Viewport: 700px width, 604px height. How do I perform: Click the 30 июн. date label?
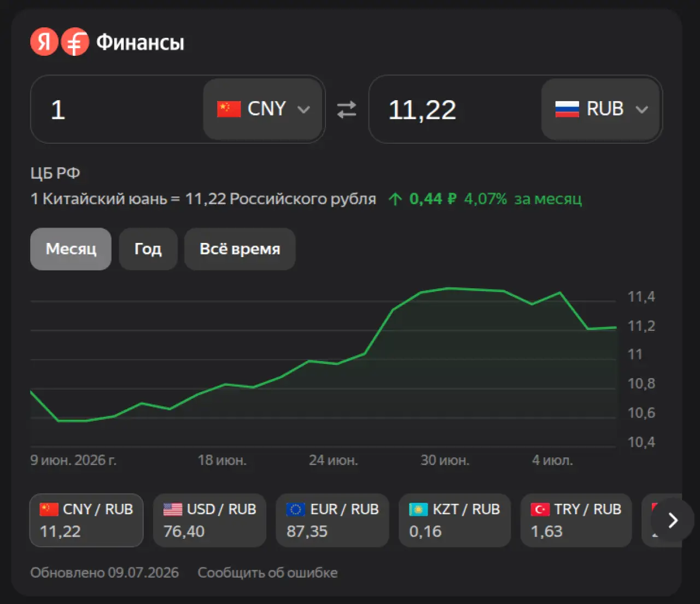(x=445, y=460)
